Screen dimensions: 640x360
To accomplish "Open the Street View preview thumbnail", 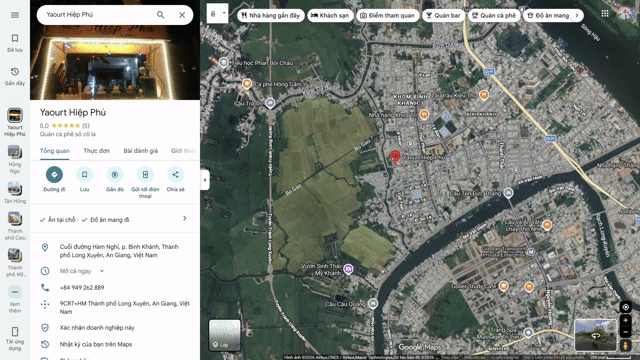I will [x=596, y=336].
